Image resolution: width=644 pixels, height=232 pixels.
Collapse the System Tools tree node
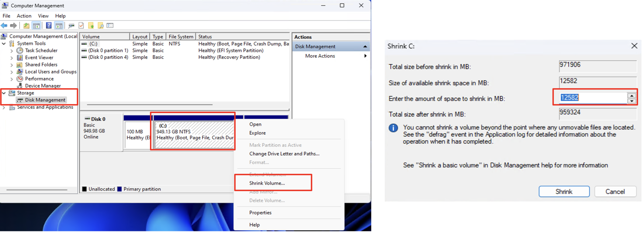pyautogui.click(x=4, y=44)
